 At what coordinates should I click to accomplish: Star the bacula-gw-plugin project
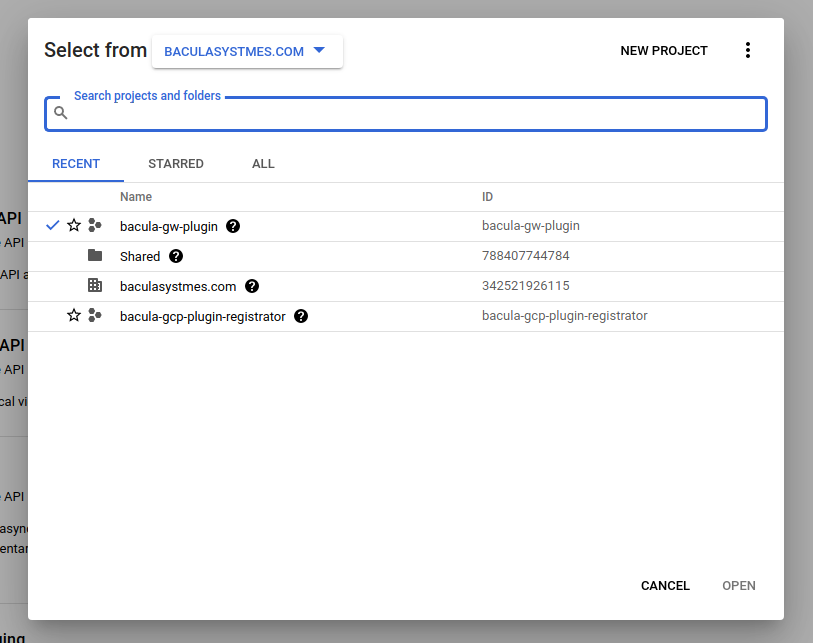coord(74,226)
